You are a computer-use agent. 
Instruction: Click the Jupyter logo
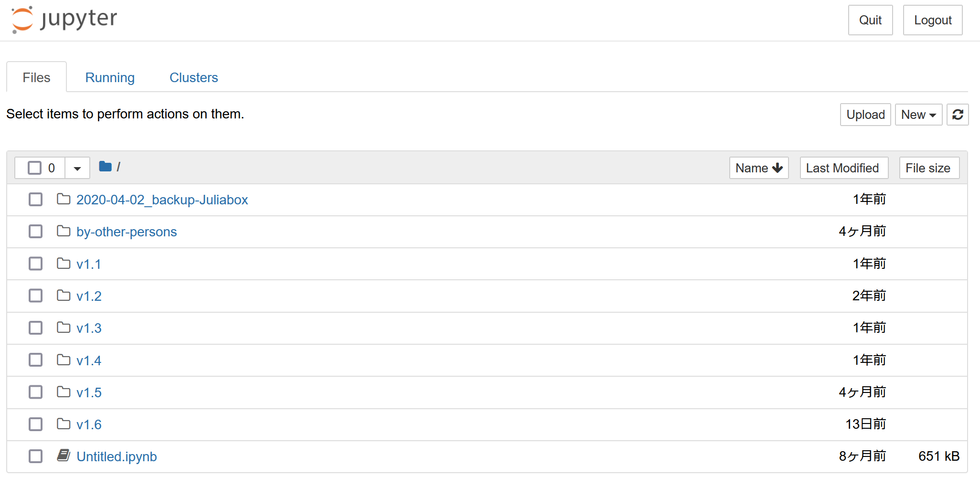click(64, 20)
